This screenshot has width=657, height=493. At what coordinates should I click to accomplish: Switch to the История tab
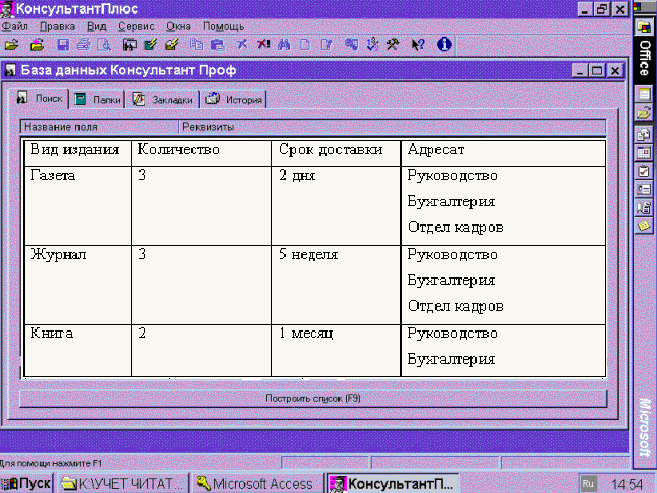234,100
